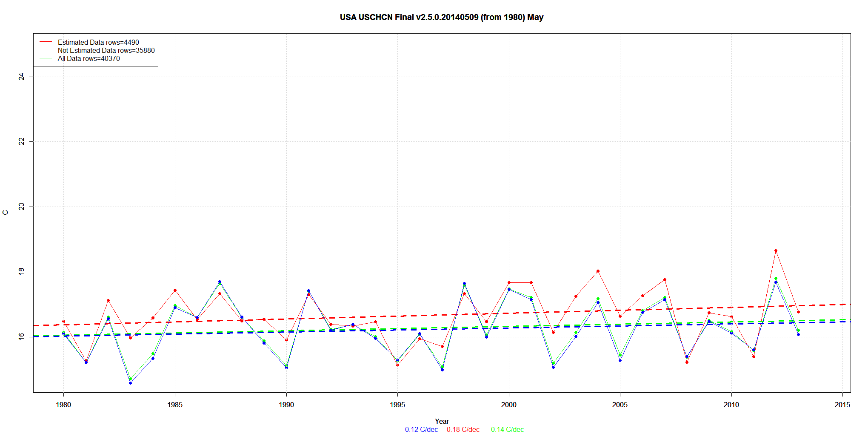Click the red 0.18 C/dec trend label

pyautogui.click(x=463, y=429)
